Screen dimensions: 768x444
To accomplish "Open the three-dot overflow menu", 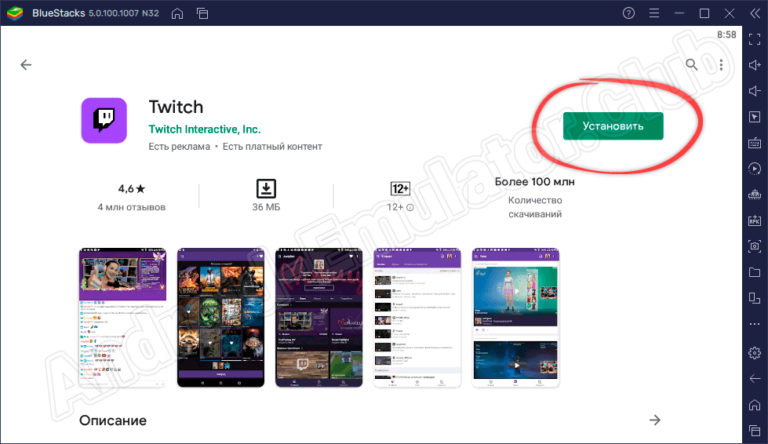I will (x=720, y=65).
